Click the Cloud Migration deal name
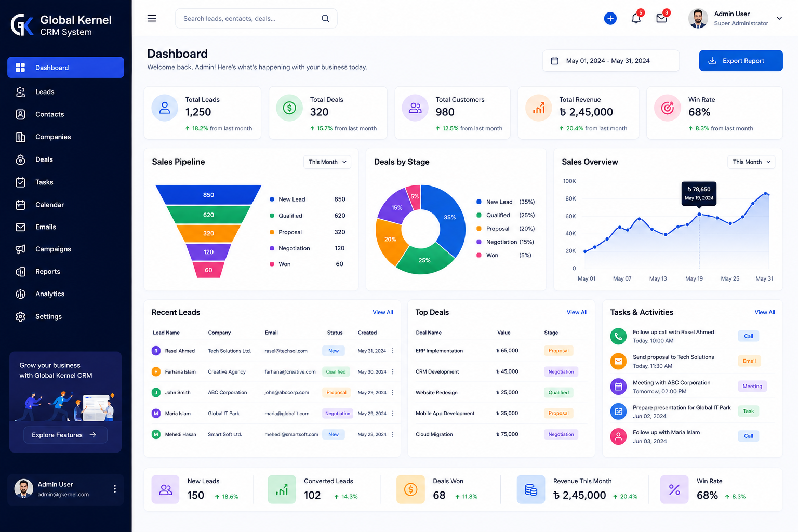Image resolution: width=798 pixels, height=532 pixels. click(x=434, y=434)
